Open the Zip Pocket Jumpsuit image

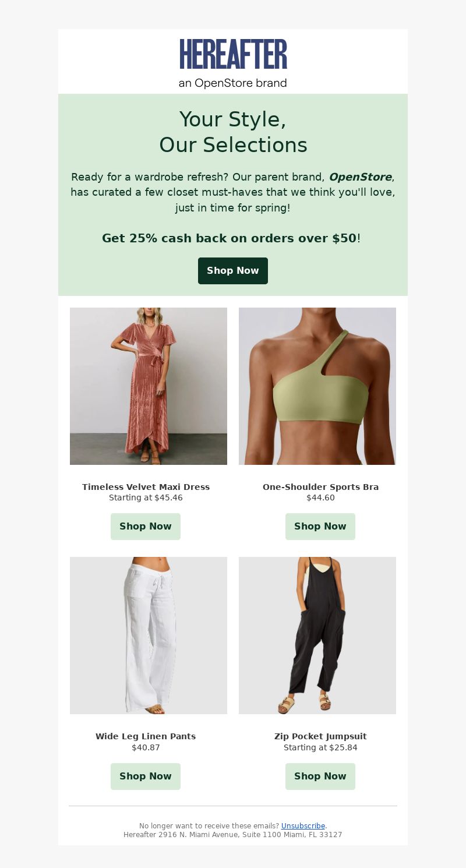[317, 636]
